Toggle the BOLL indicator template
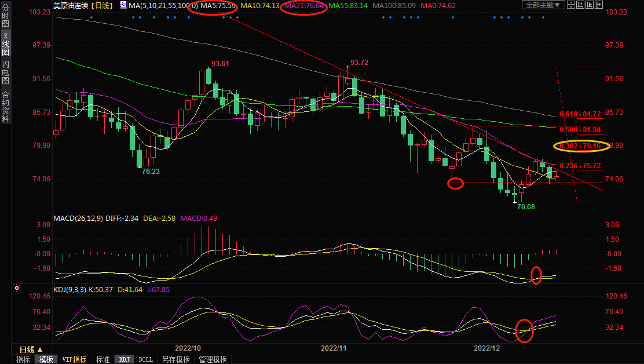This screenshot has width=644, height=364. coord(145,359)
